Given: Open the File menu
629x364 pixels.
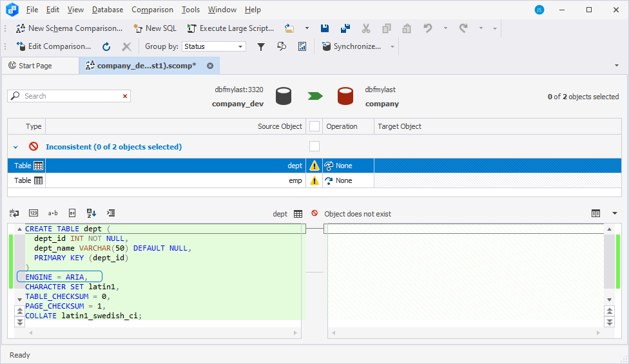Looking at the screenshot, I should [32, 10].
